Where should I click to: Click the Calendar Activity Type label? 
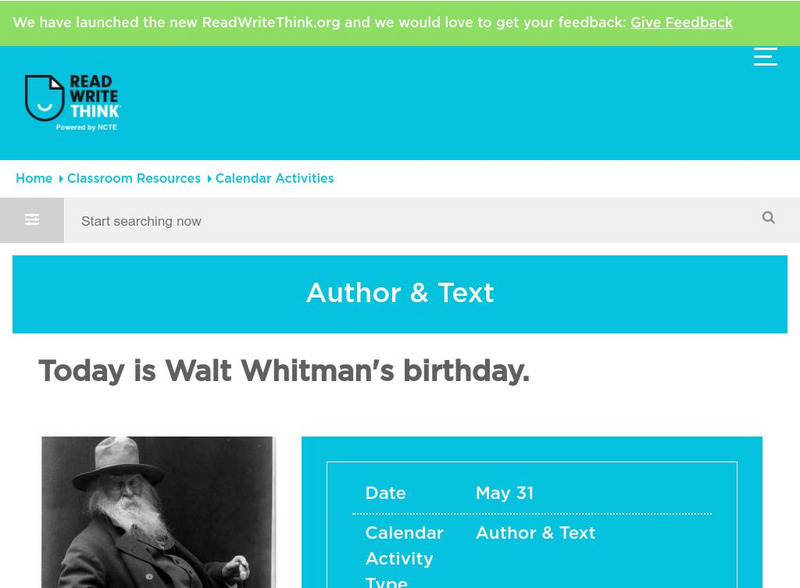pyautogui.click(x=403, y=558)
